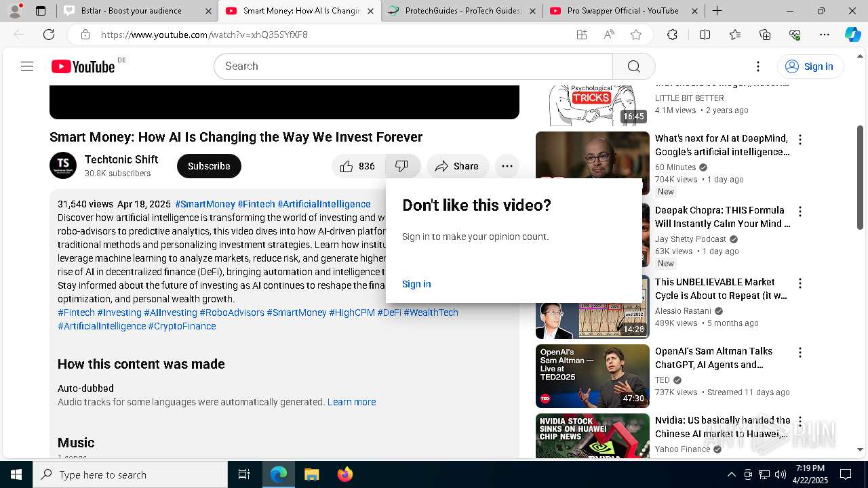Switch to Pro Swapper Official YouTube tab
This screenshot has width=868, height=488.
point(623,11)
